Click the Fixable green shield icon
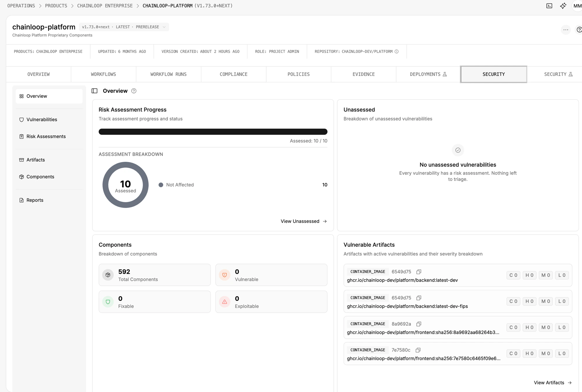582x392 pixels. pyautogui.click(x=108, y=302)
